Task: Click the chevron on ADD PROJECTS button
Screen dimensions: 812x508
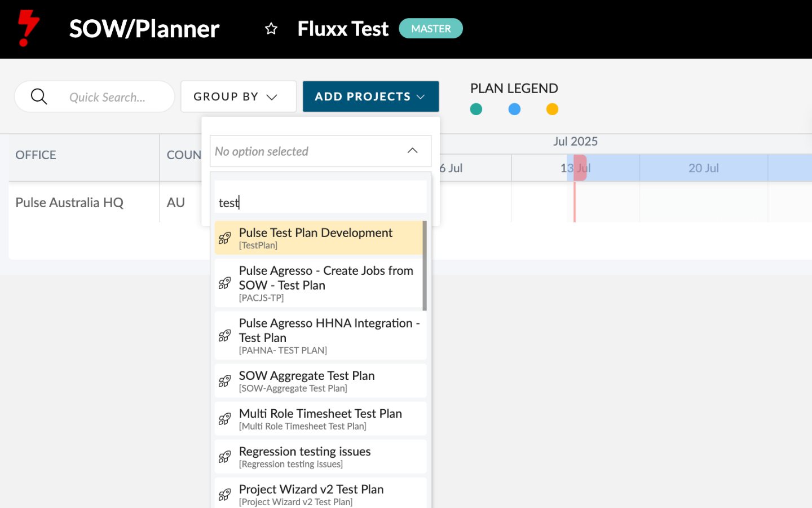Action: point(421,97)
